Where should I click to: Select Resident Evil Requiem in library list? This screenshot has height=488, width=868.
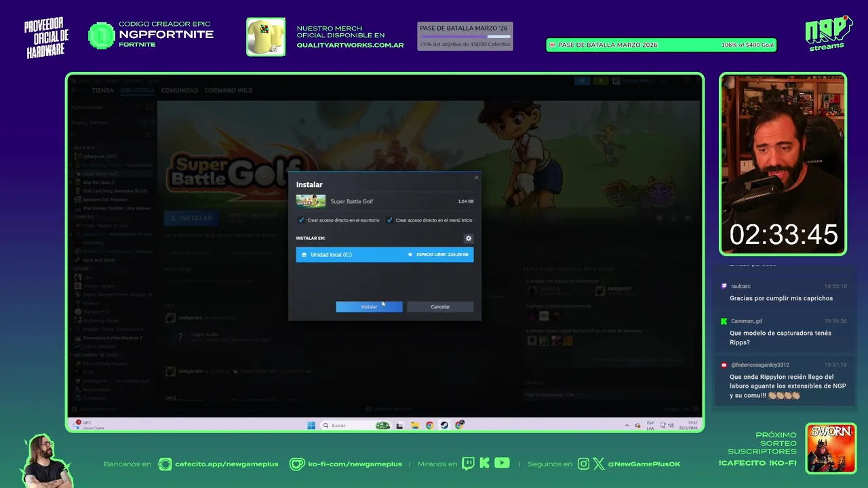point(105,200)
